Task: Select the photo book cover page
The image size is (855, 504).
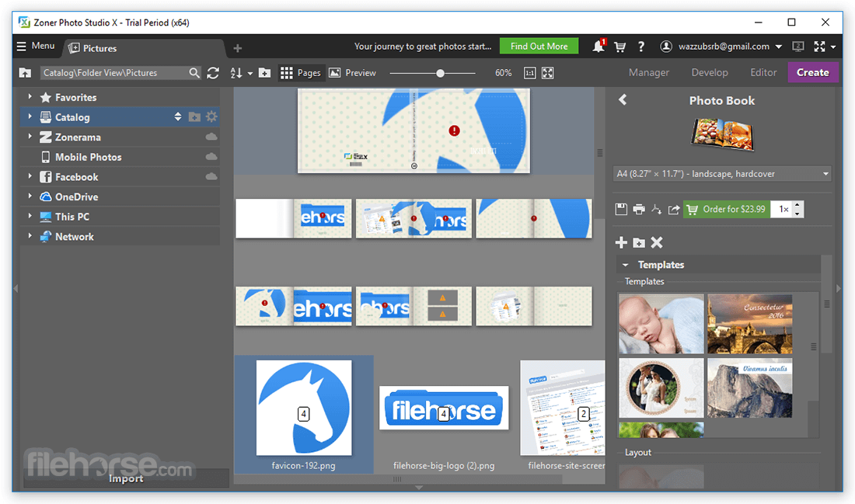Action: tap(414, 130)
